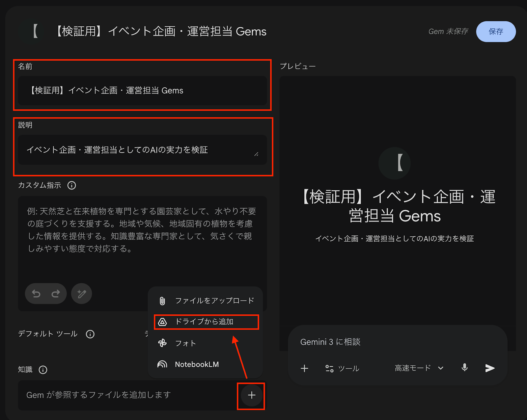Click the 保存 button
The height and width of the screenshot is (420, 527).
(496, 32)
